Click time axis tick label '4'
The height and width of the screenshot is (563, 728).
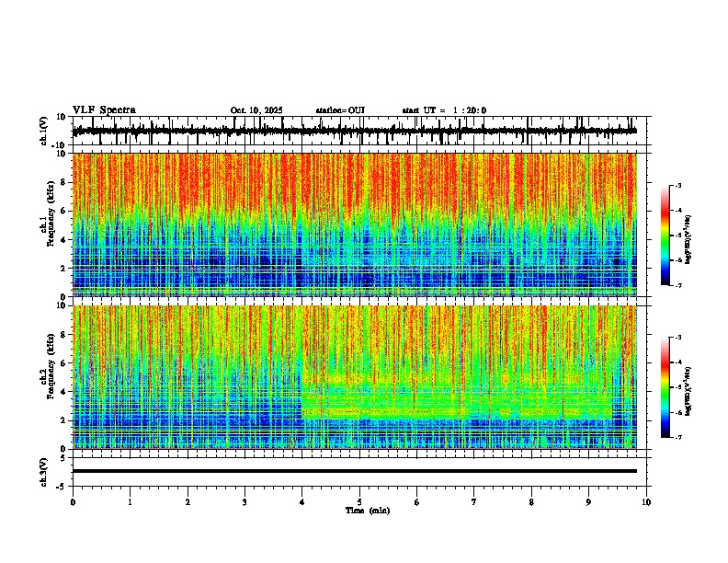pos(302,502)
